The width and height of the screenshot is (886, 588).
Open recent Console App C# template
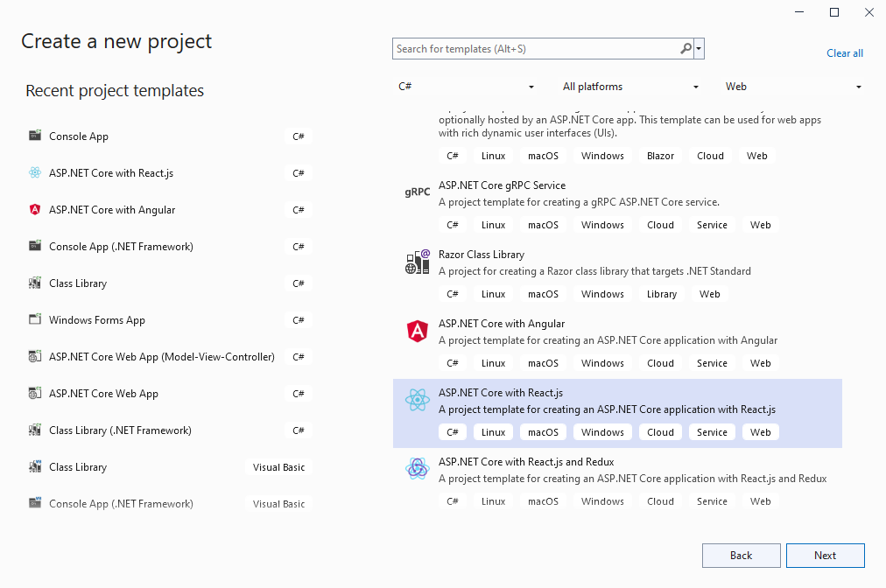click(x=170, y=136)
